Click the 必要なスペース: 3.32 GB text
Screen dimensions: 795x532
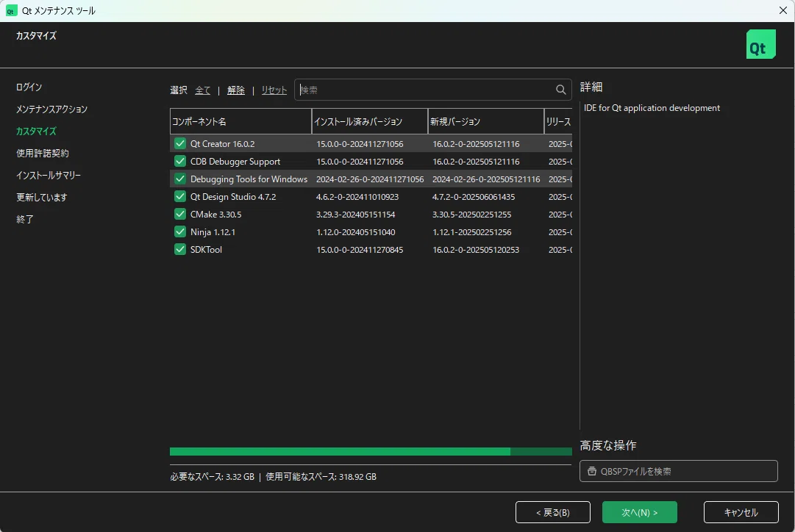point(212,477)
